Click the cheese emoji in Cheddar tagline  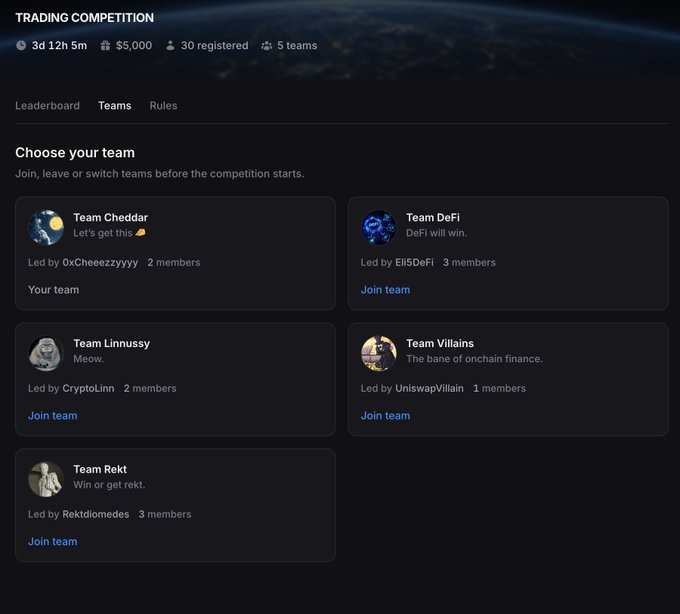click(x=140, y=233)
